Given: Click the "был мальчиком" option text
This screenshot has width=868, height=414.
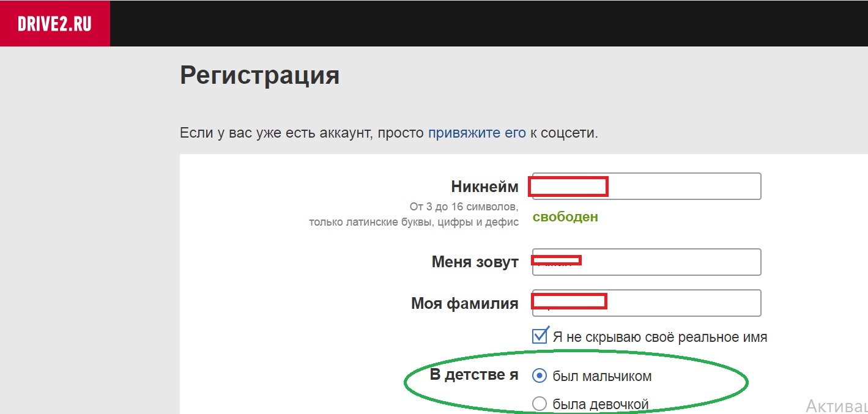Looking at the screenshot, I should [x=602, y=377].
